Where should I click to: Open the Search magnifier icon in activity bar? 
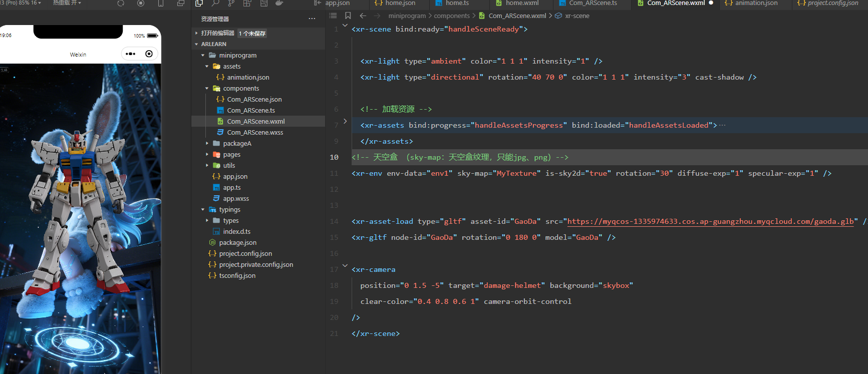pyautogui.click(x=215, y=3)
